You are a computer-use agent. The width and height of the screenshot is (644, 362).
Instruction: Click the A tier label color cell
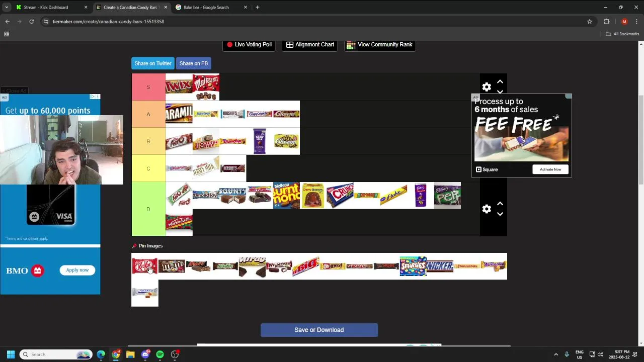pyautogui.click(x=148, y=114)
